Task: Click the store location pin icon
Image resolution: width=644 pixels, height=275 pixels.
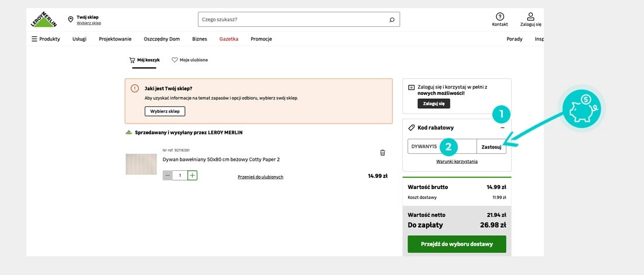Action: pyautogui.click(x=70, y=19)
